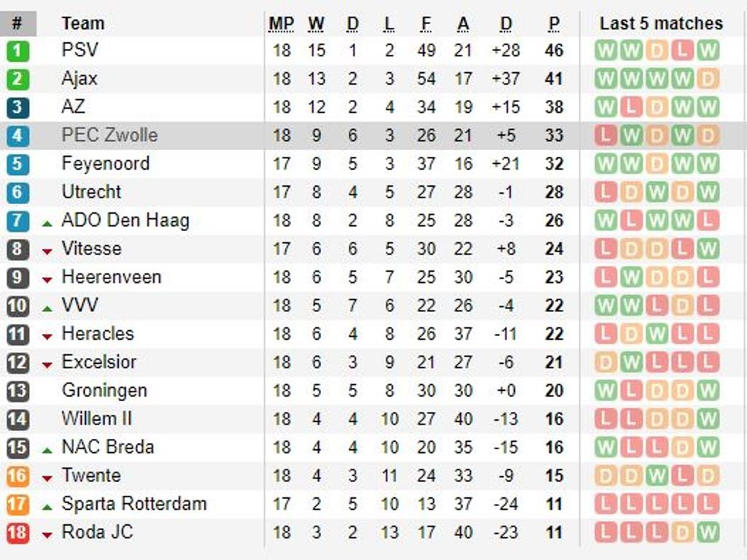
Task: Click green up arrow beside ADO Den Haag
Action: (x=47, y=223)
